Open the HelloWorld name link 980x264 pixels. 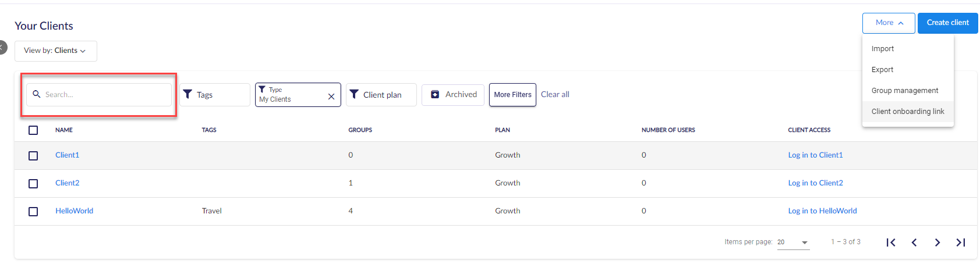point(74,211)
